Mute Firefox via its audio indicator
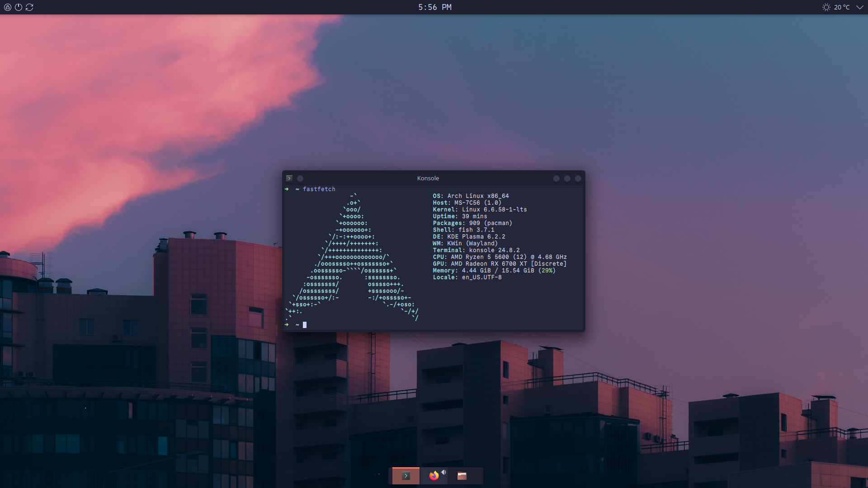The height and width of the screenshot is (488, 868). (x=443, y=472)
